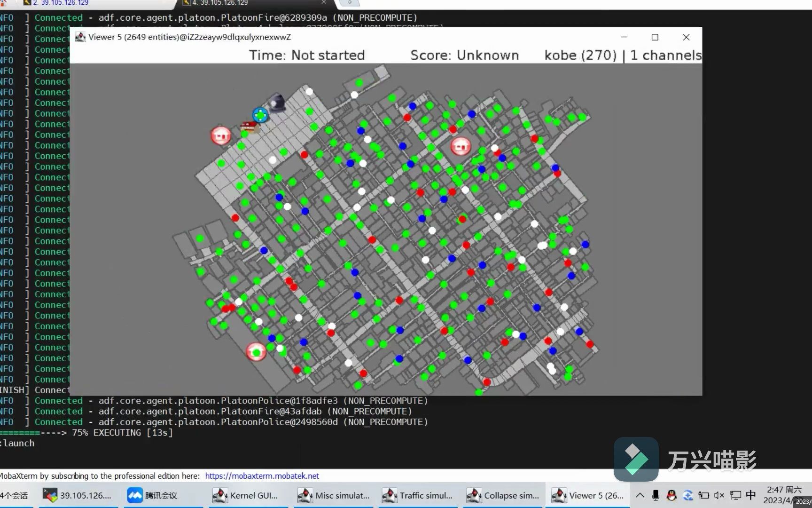Unmute the system volume speaker icon

pyautogui.click(x=719, y=495)
